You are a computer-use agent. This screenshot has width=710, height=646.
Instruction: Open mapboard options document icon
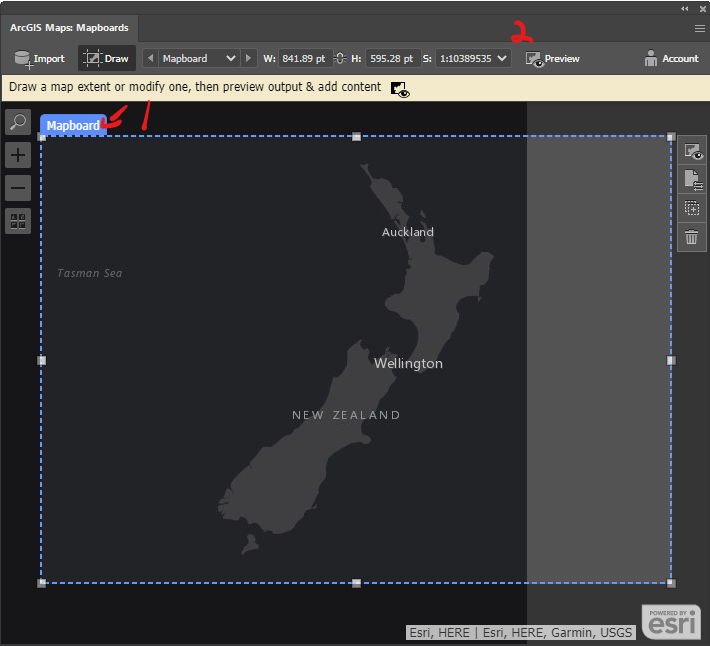(x=692, y=180)
